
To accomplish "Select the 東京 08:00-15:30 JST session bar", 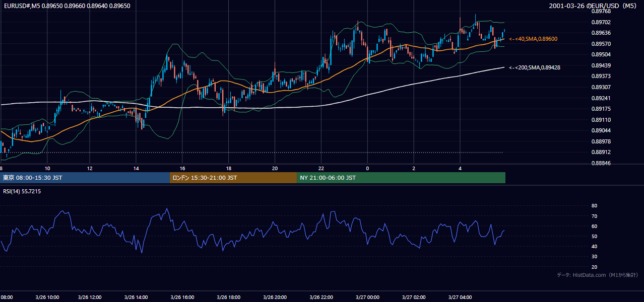I will [85, 178].
